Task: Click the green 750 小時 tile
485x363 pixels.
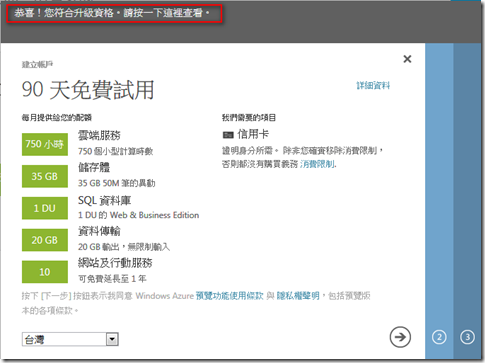Action: (x=45, y=144)
